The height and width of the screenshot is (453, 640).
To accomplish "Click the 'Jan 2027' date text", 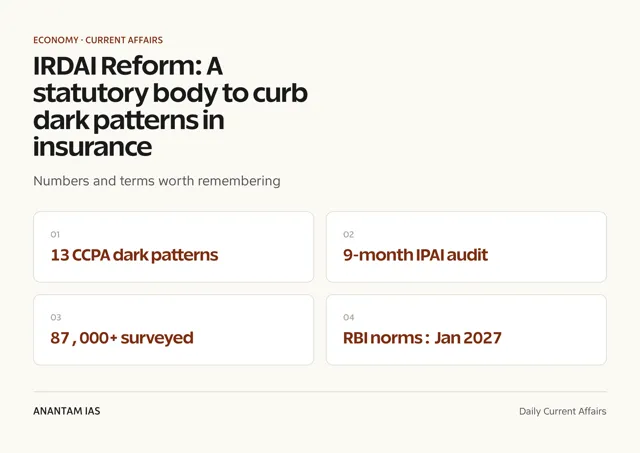I will click(468, 338).
